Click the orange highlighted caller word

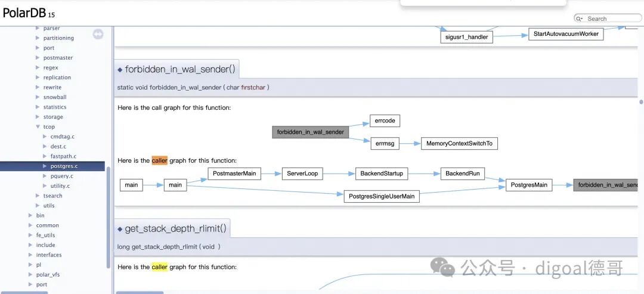click(x=159, y=160)
